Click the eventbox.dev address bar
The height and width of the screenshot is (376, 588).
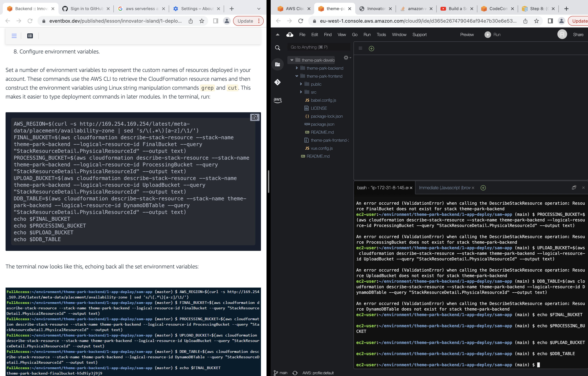115,21
